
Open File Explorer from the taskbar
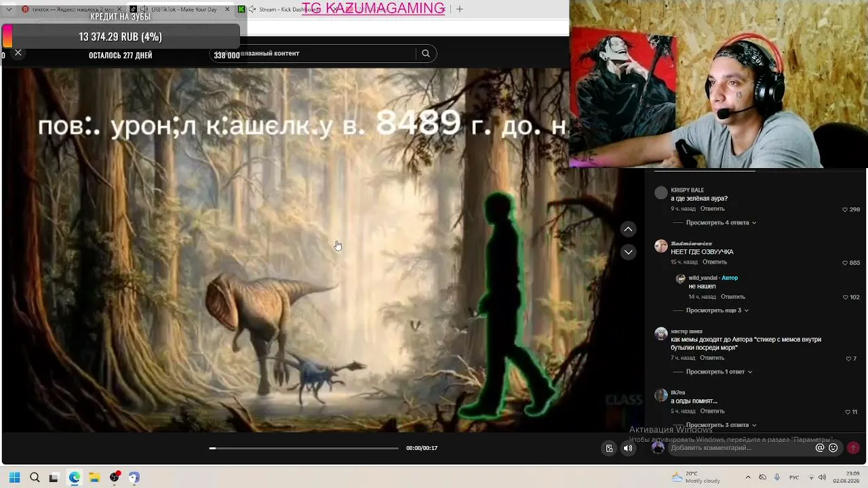pyautogui.click(x=94, y=477)
